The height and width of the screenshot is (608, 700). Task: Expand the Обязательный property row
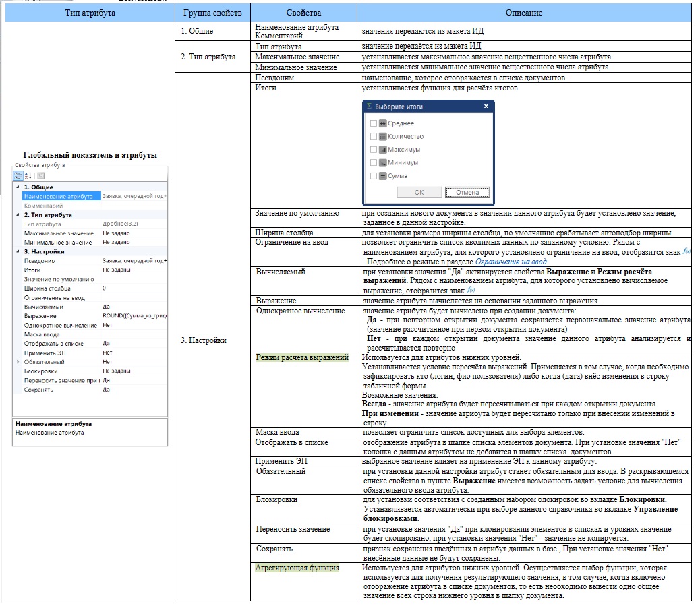[x=18, y=362]
